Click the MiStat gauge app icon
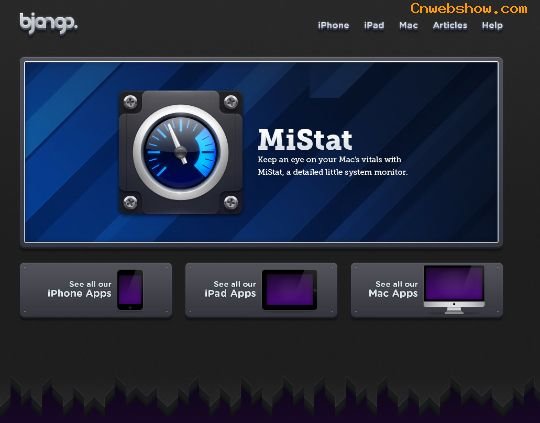 [180, 152]
